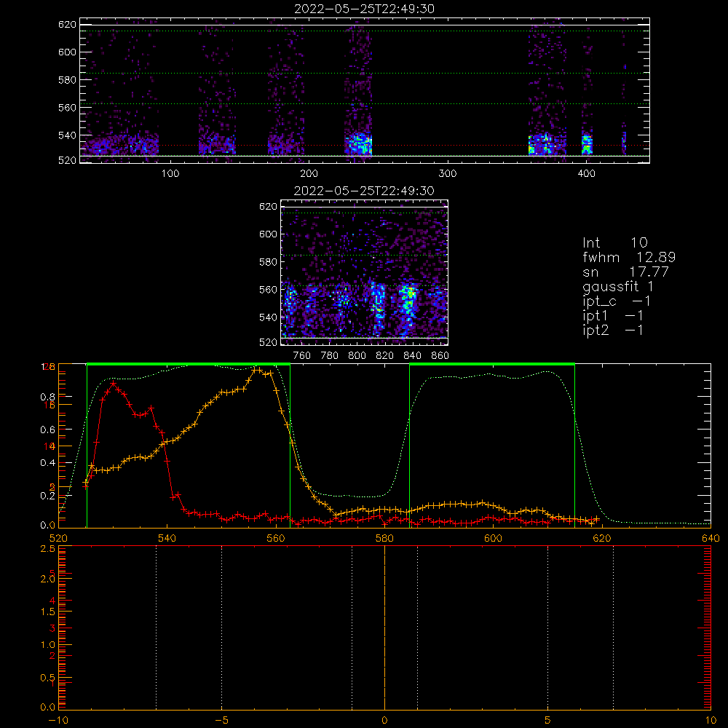Screen dimensions: 728x728
Task: Click x-axis label 200 on top spectrogram
Action: 309,173
